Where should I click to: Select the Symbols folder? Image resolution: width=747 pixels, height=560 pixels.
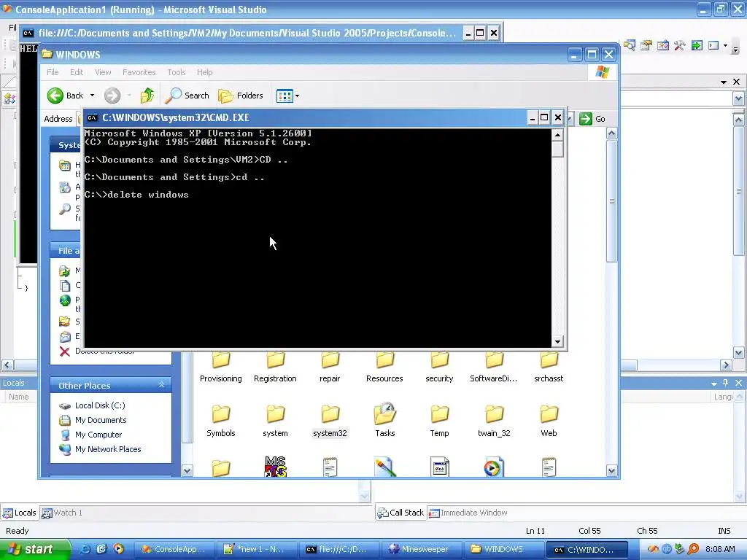pos(220,421)
